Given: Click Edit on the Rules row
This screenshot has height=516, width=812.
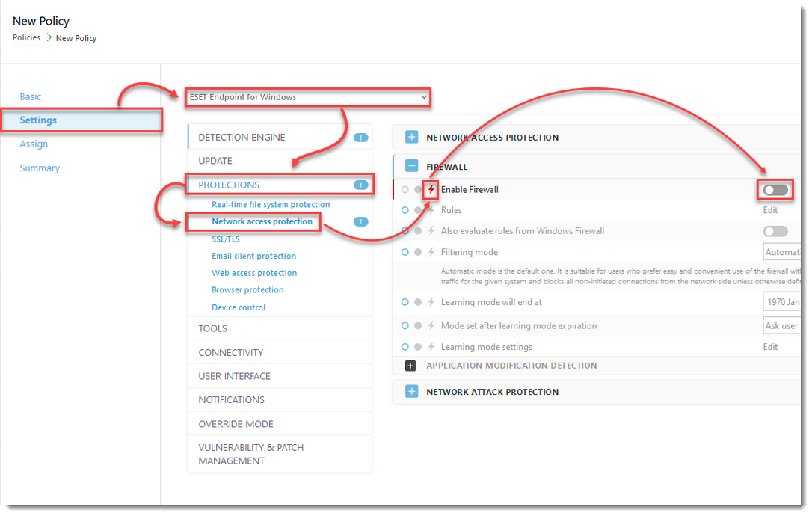Looking at the screenshot, I should pyautogui.click(x=770, y=210).
